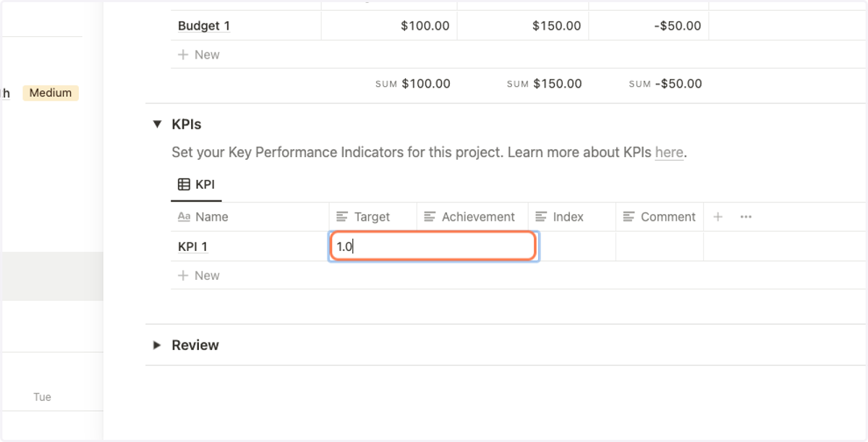Click the Review section heading

click(x=195, y=345)
